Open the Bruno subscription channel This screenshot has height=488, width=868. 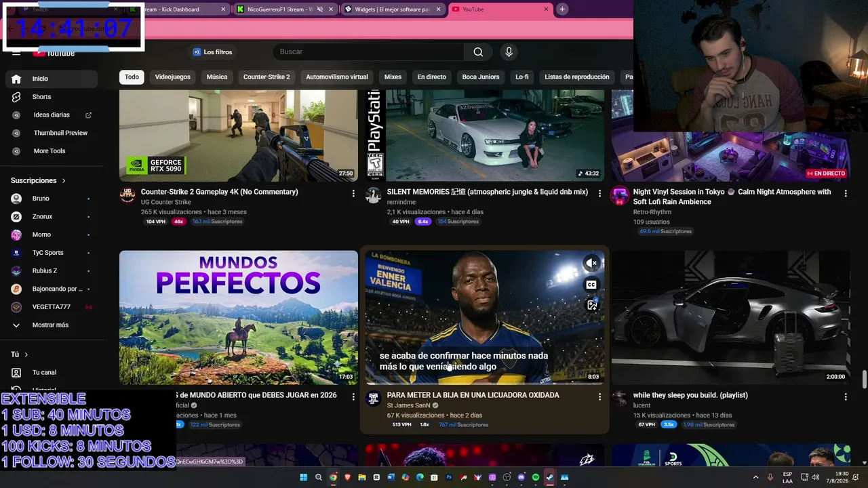pos(52,199)
